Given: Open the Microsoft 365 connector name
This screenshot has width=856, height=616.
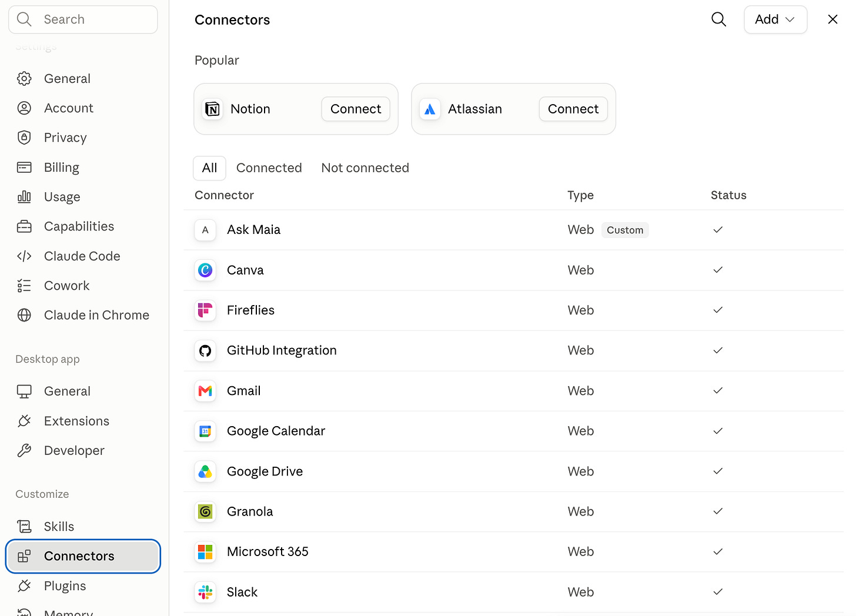Looking at the screenshot, I should coord(267,552).
